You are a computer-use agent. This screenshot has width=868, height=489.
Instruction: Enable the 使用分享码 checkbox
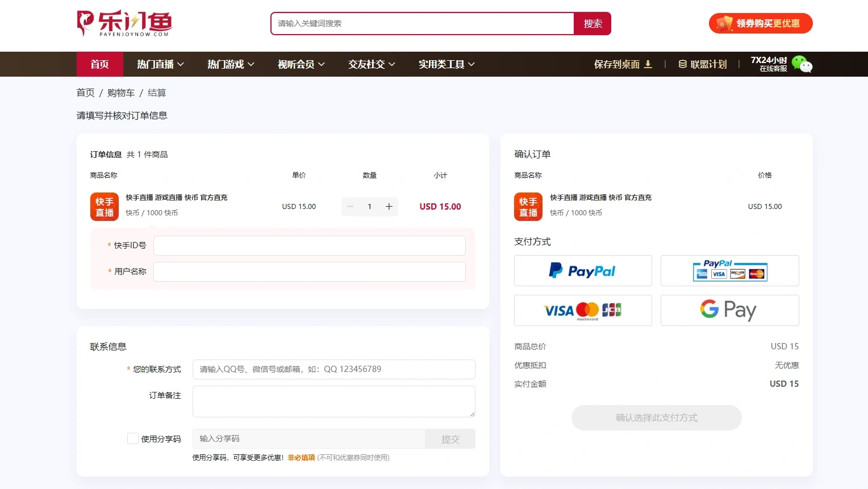(133, 439)
